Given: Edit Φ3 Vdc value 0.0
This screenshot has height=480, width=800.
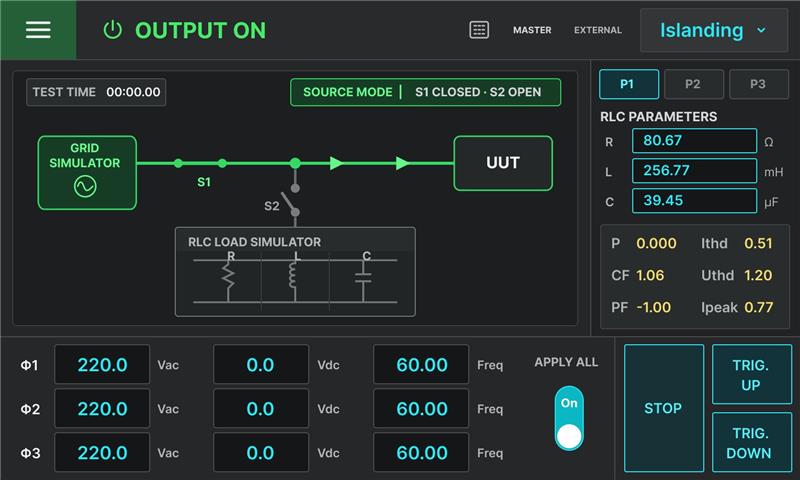Looking at the screenshot, I should click(261, 452).
